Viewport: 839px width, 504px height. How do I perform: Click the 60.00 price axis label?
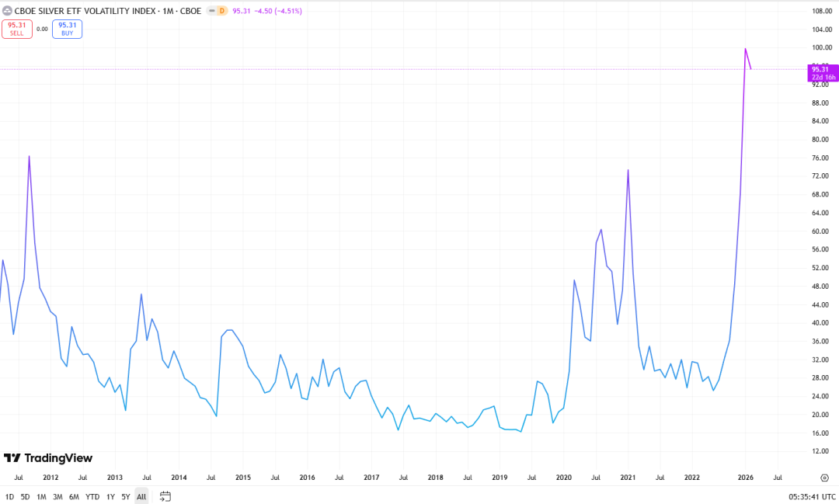pos(822,231)
